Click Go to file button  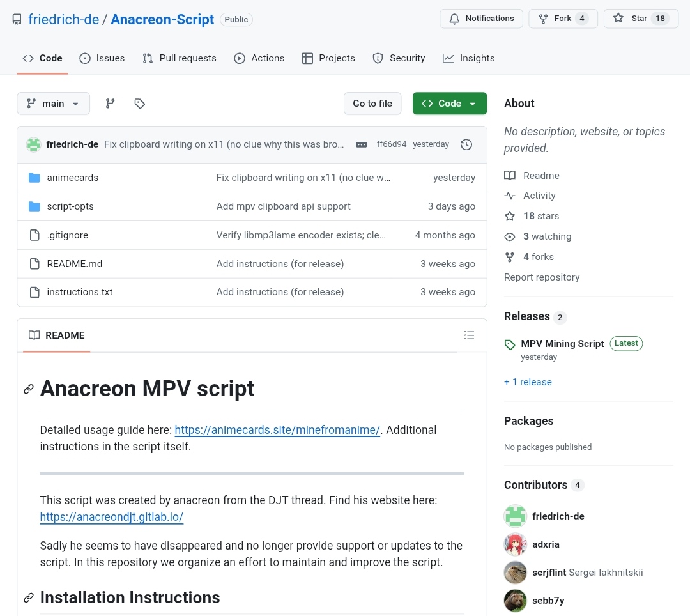pos(372,104)
